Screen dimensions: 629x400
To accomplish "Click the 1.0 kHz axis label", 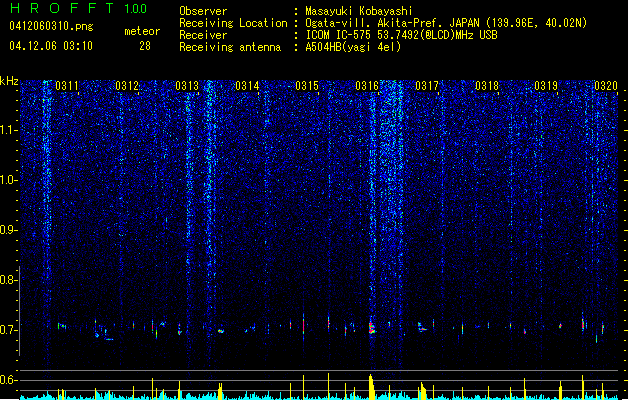I will tap(8, 180).
